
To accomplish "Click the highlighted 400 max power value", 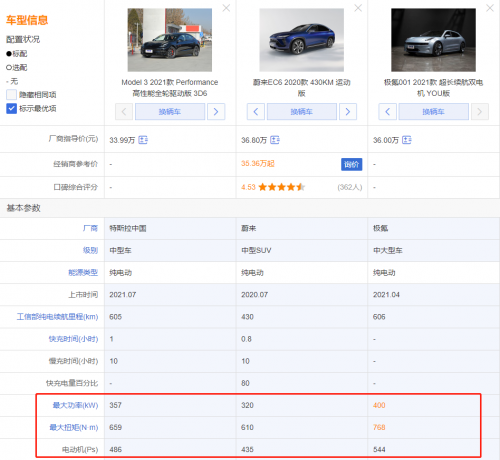I will [x=379, y=405].
